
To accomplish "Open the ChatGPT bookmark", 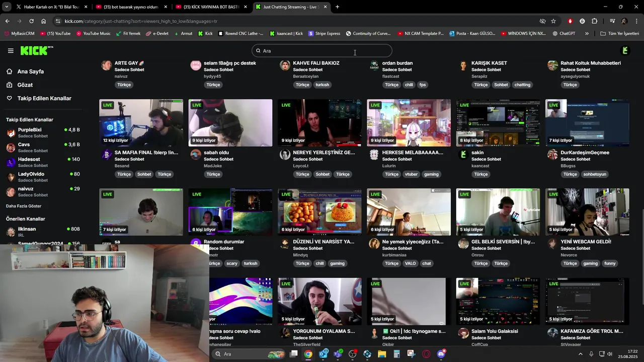I will click(563, 34).
